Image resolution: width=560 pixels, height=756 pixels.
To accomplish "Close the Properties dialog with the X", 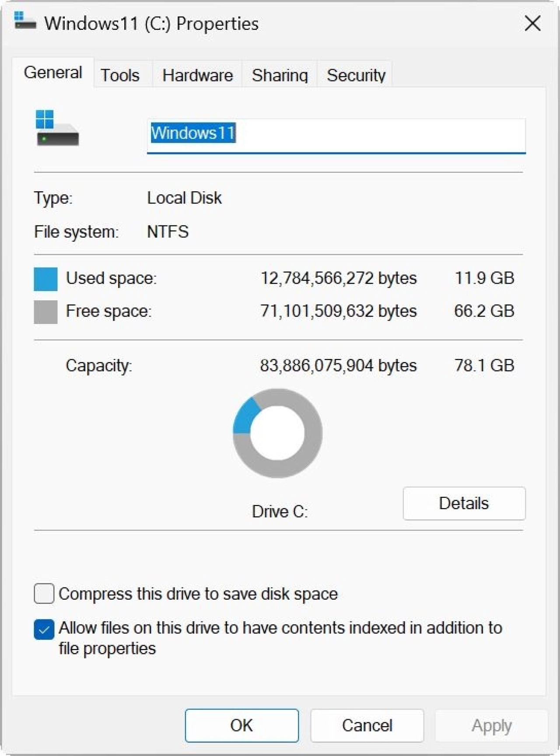I will (532, 23).
